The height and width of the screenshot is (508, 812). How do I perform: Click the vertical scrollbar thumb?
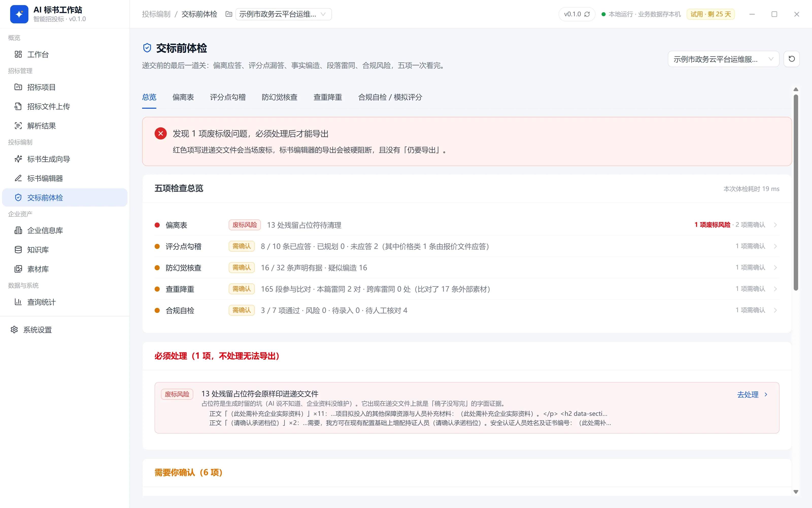pyautogui.click(x=796, y=192)
